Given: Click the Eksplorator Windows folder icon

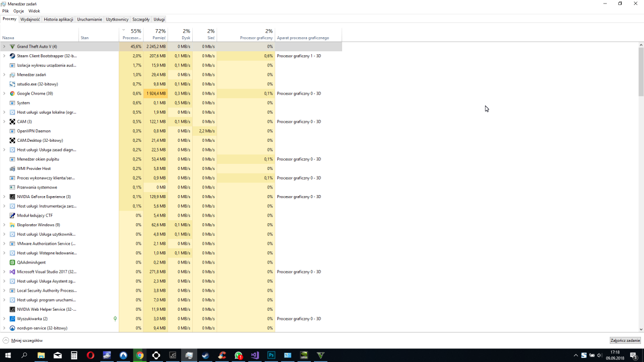Looking at the screenshot, I should (13, 225).
